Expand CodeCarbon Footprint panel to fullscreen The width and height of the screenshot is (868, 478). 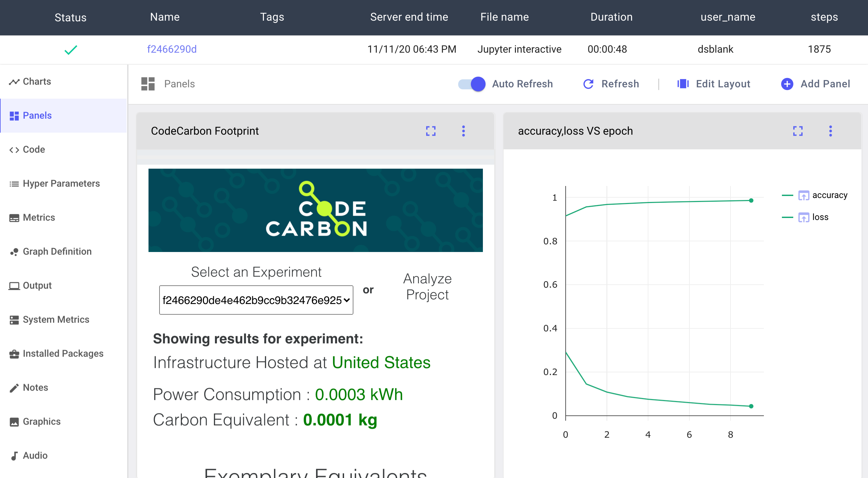click(430, 131)
